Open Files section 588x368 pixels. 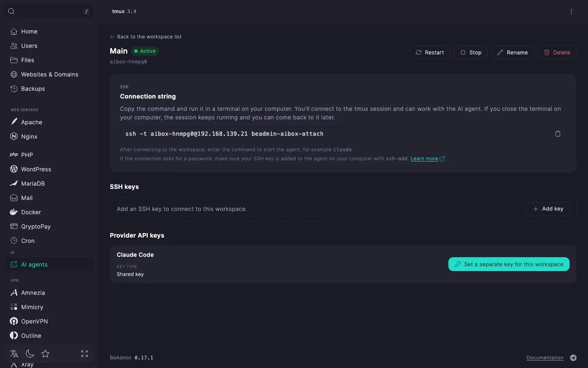(49, 60)
